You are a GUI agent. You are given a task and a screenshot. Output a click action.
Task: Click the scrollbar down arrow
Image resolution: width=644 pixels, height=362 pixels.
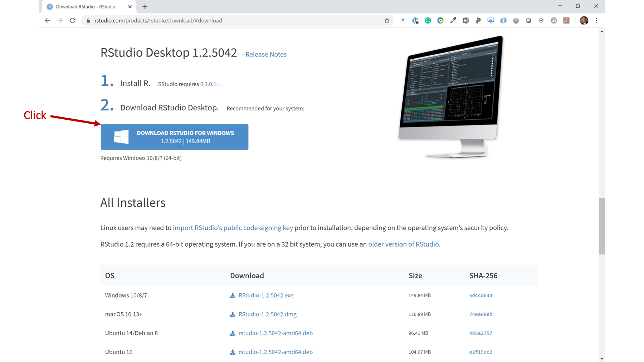tap(602, 359)
